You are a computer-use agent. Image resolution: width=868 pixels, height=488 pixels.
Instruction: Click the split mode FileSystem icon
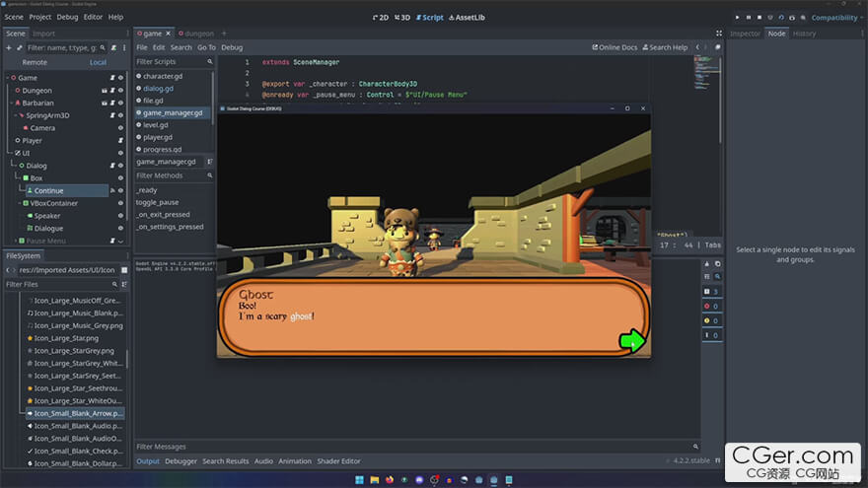(124, 270)
